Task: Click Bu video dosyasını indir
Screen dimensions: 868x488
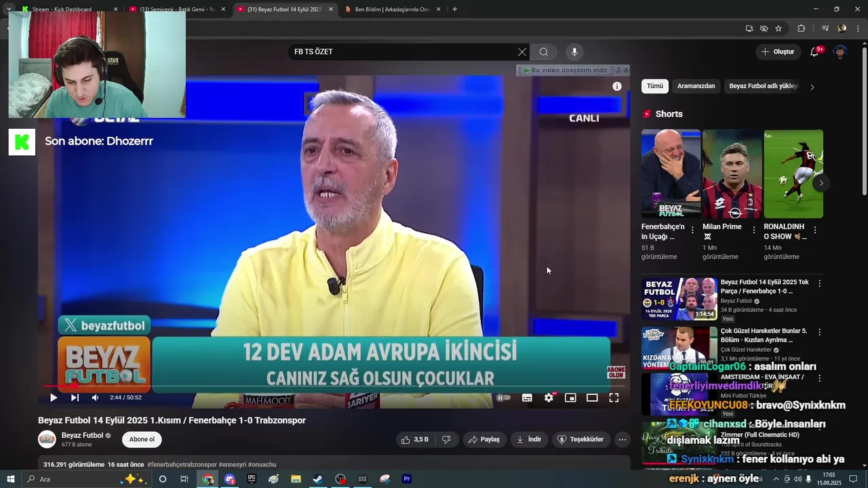Action: [x=565, y=70]
